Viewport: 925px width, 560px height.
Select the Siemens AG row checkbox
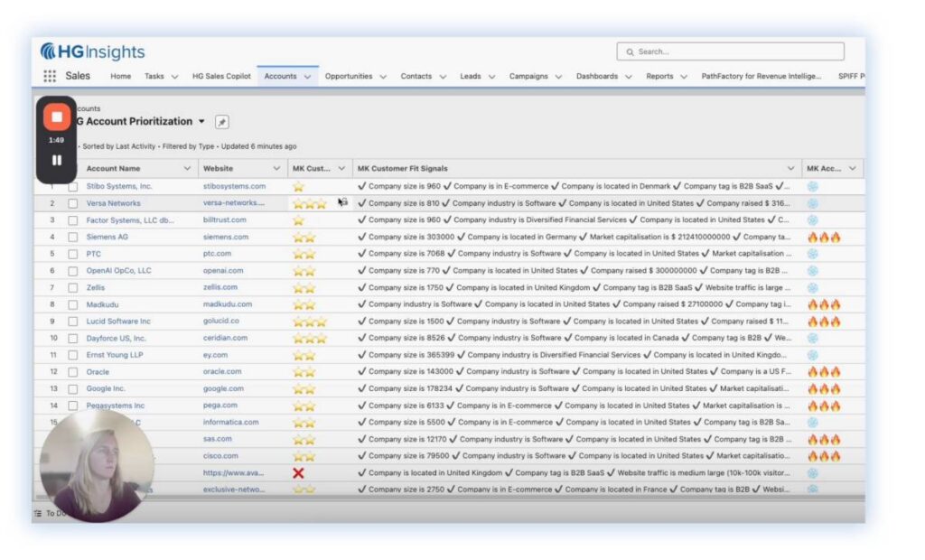[72, 238]
